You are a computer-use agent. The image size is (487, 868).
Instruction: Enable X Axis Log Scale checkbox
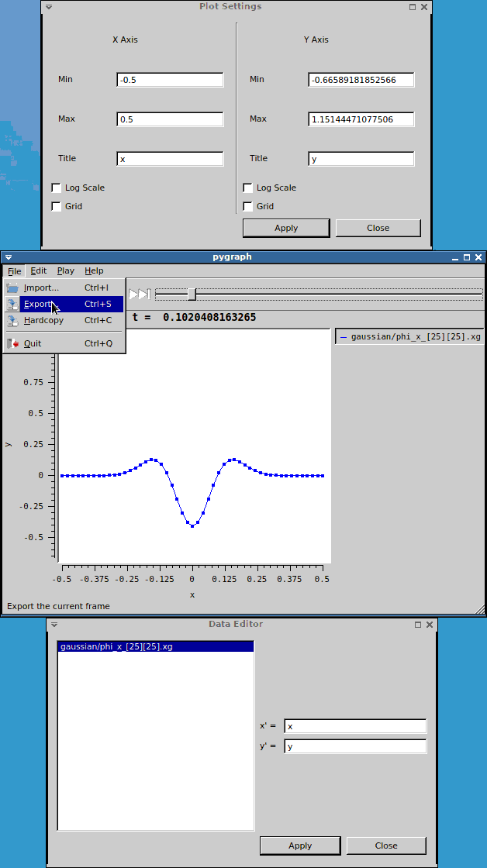pos(56,188)
